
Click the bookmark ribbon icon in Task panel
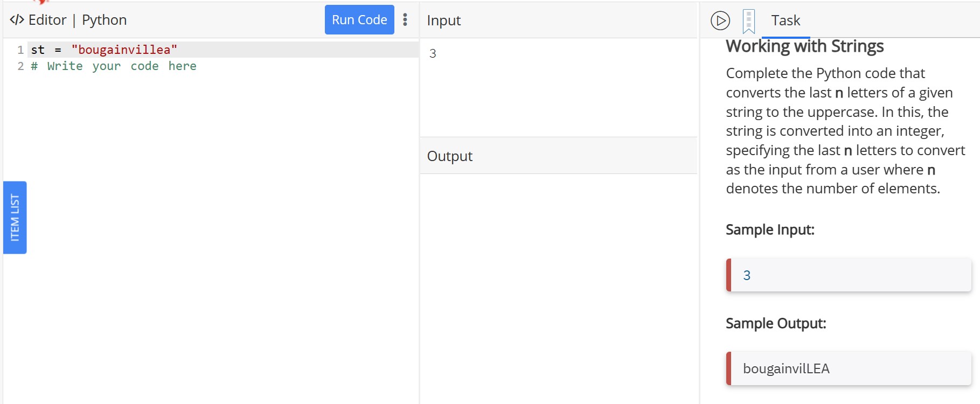pyautogui.click(x=748, y=20)
